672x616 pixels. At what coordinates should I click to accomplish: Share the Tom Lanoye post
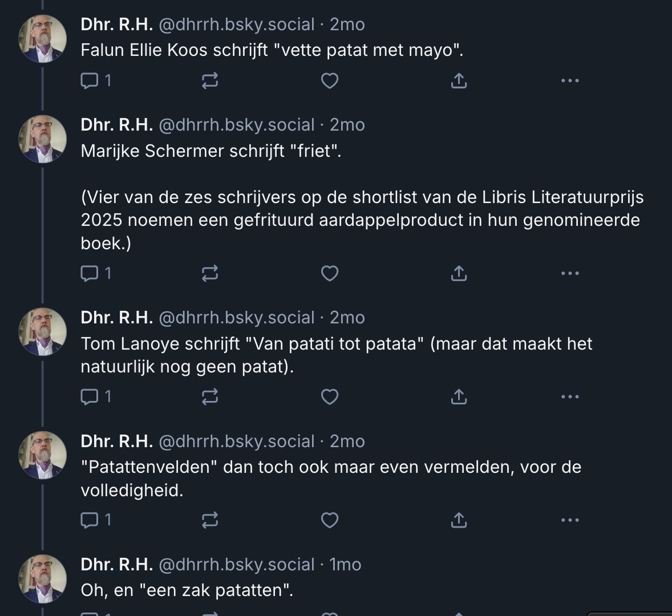[x=459, y=396]
